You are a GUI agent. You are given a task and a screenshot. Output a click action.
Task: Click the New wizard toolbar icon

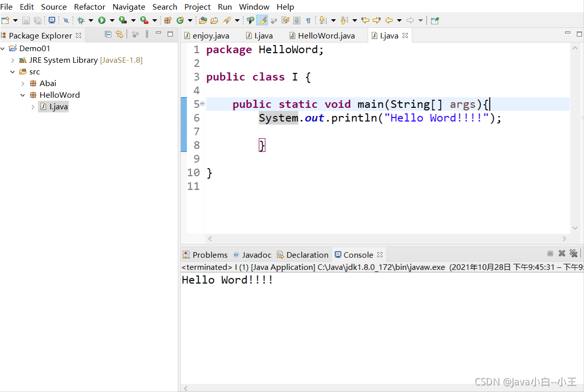[5, 20]
